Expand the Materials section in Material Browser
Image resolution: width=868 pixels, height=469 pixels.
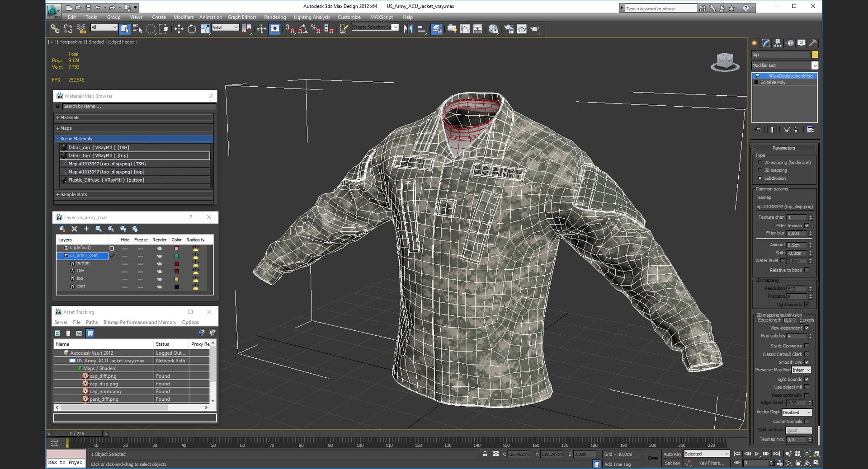pyautogui.click(x=133, y=117)
